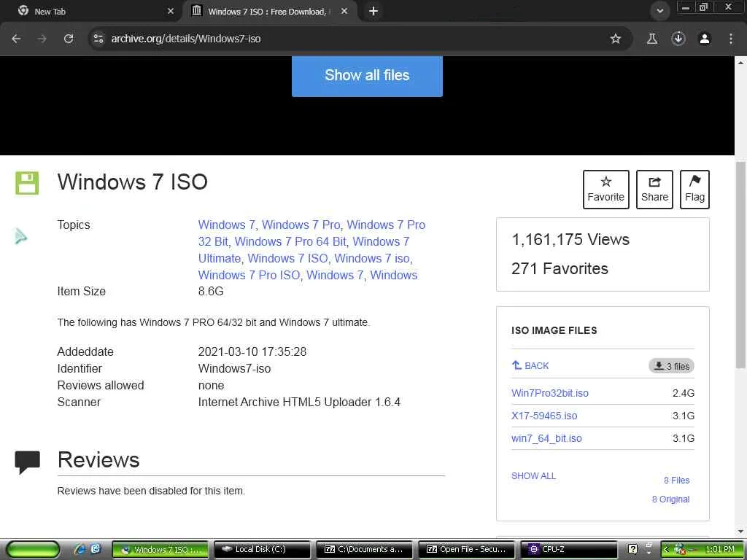Click the taskbar clock 1:01 PM

pos(720,549)
